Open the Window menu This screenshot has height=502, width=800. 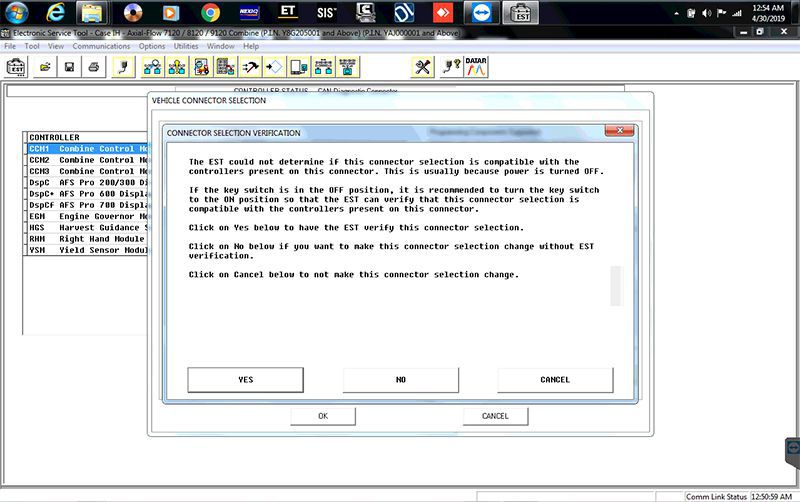pyautogui.click(x=220, y=46)
